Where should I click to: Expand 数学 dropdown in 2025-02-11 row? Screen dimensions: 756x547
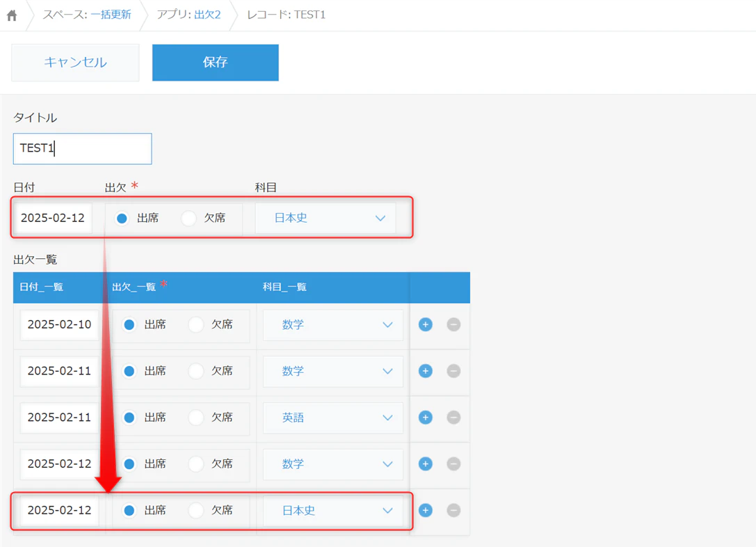click(x=332, y=371)
